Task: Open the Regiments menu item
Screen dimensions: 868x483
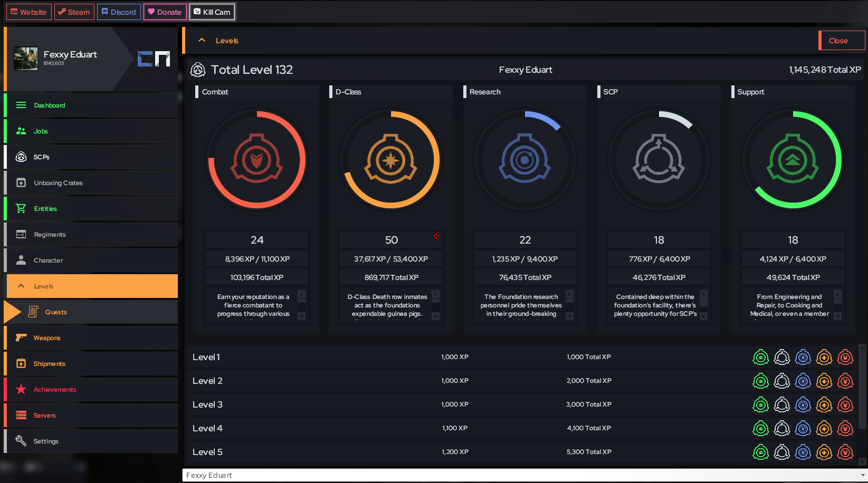Action: pyautogui.click(x=91, y=235)
